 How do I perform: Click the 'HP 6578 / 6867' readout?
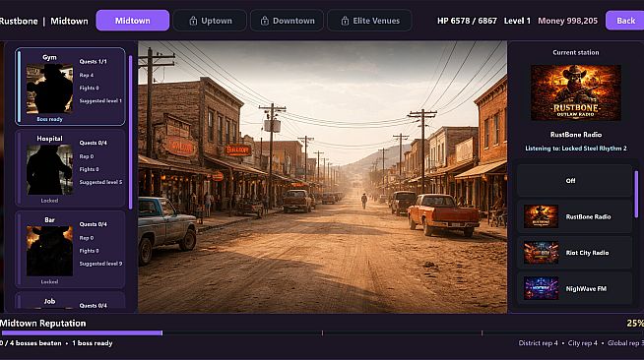(467, 21)
